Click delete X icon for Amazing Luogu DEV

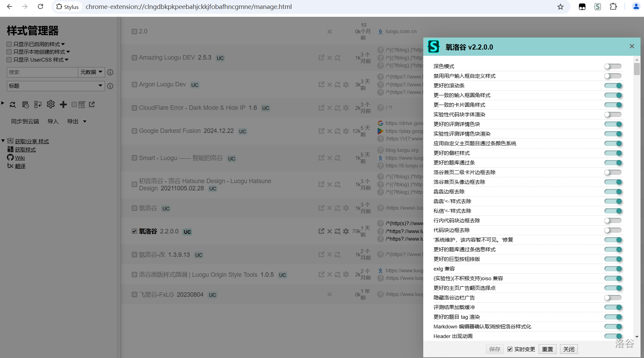(x=330, y=58)
